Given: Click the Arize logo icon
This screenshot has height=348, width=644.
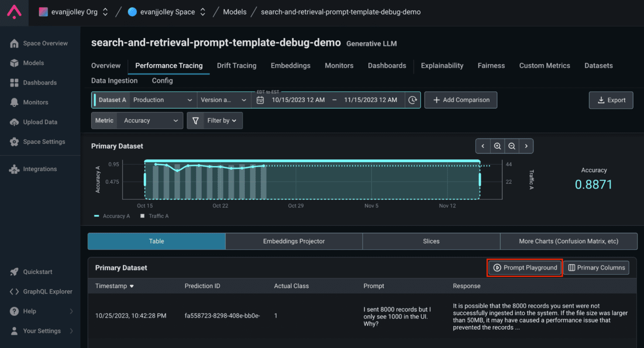Looking at the screenshot, I should pyautogui.click(x=14, y=12).
